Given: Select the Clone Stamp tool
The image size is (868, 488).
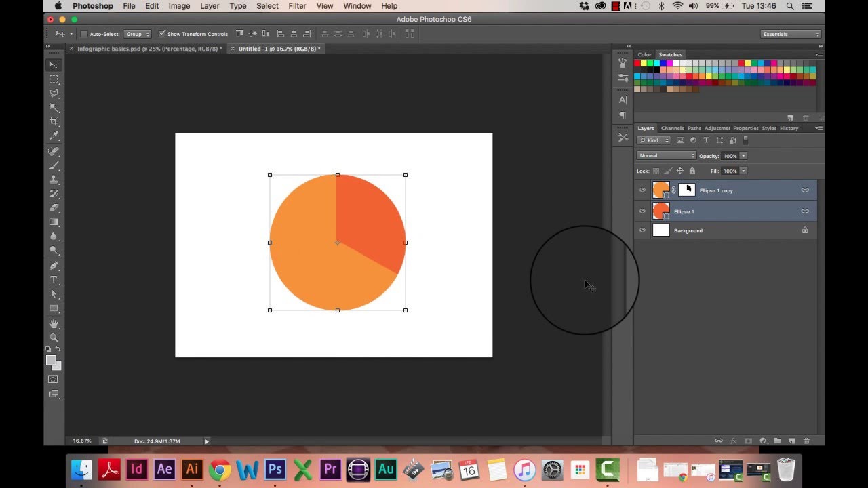Looking at the screenshot, I should click(x=54, y=180).
